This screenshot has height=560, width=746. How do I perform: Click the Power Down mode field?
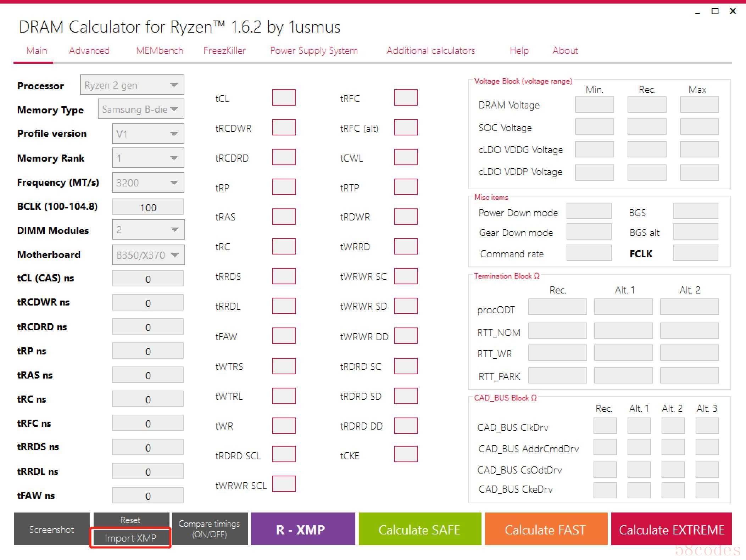tap(589, 211)
